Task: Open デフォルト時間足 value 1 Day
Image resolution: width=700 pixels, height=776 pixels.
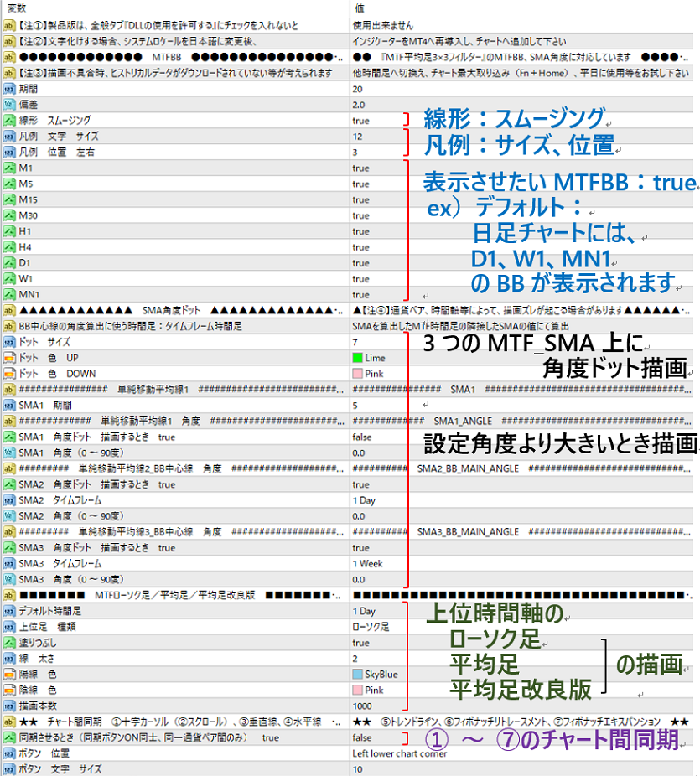Action: [x=364, y=611]
